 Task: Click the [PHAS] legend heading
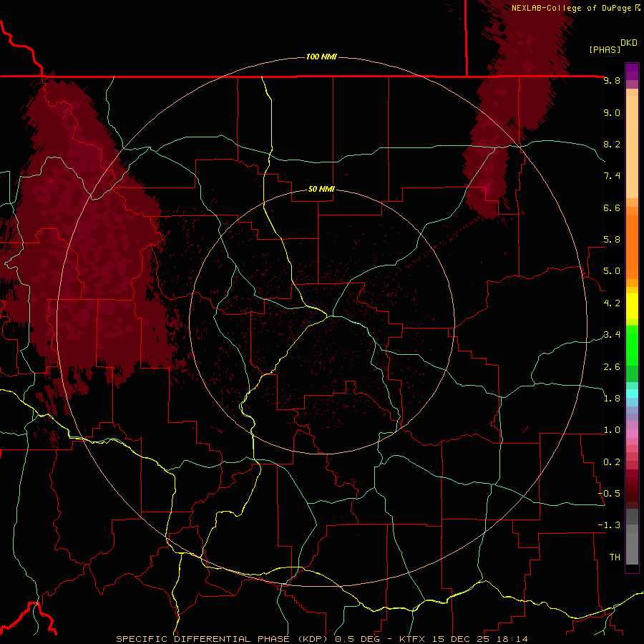(605, 50)
